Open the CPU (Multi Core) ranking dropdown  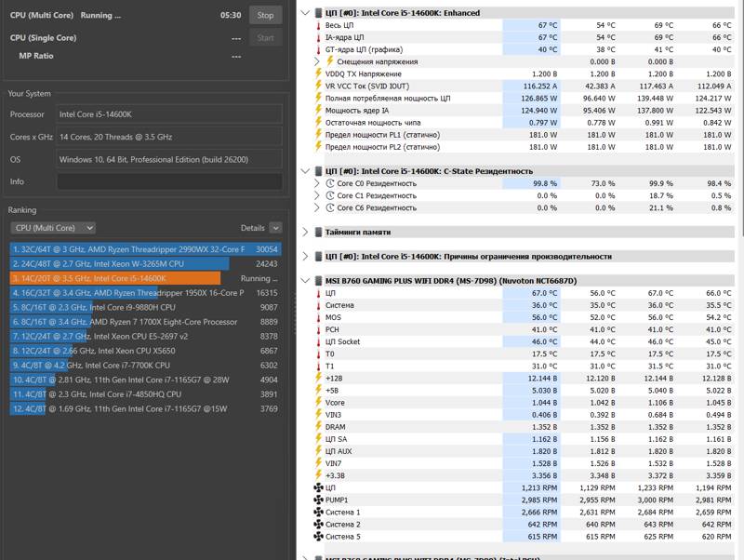tap(53, 228)
